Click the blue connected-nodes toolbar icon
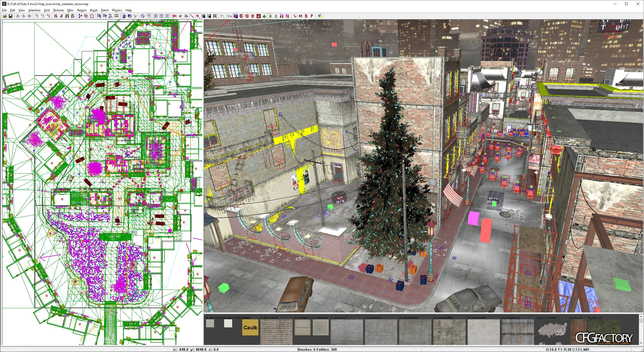 pos(80,16)
